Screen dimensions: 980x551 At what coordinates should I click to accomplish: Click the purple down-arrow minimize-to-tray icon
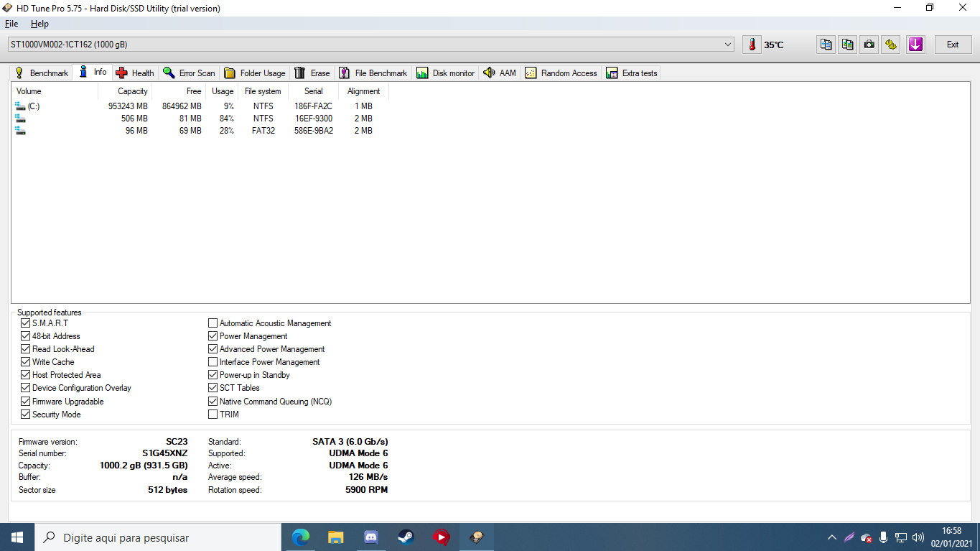pos(915,45)
